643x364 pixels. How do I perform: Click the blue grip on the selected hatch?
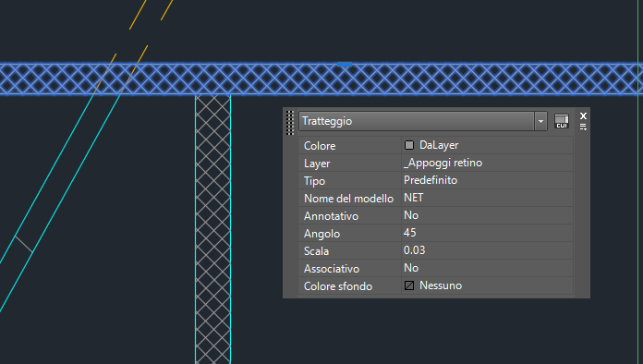pos(345,64)
